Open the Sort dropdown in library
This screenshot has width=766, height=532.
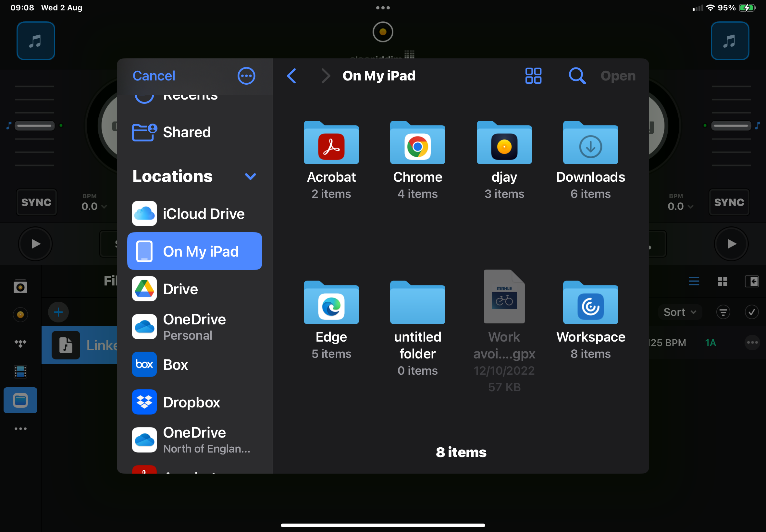pos(679,312)
